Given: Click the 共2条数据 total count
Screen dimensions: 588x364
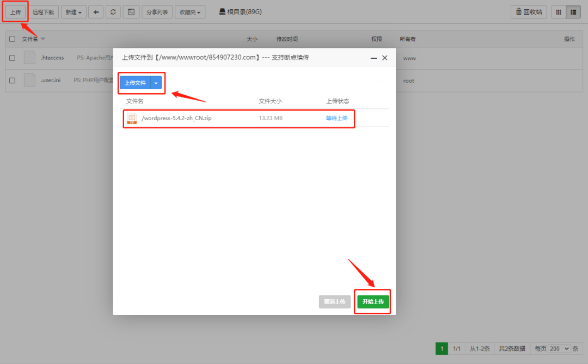Looking at the screenshot, I should click(512, 349).
